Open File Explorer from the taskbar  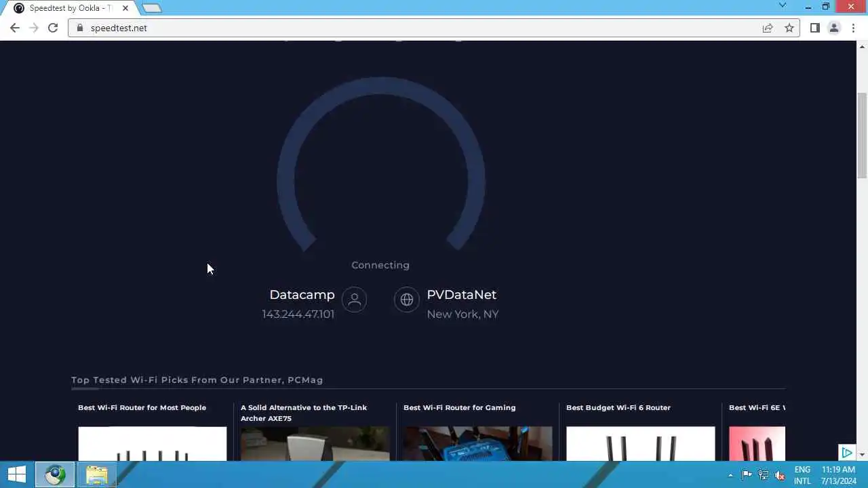coord(96,474)
